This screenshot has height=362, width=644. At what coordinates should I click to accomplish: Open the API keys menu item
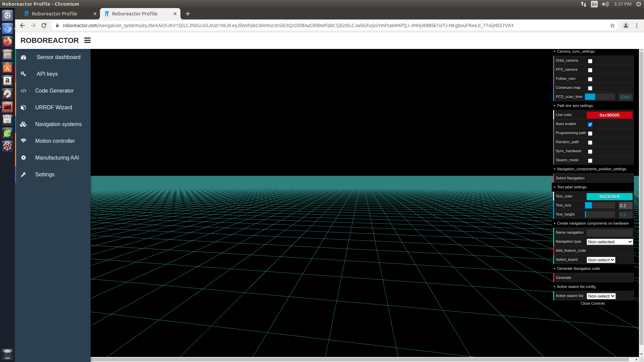(53, 74)
